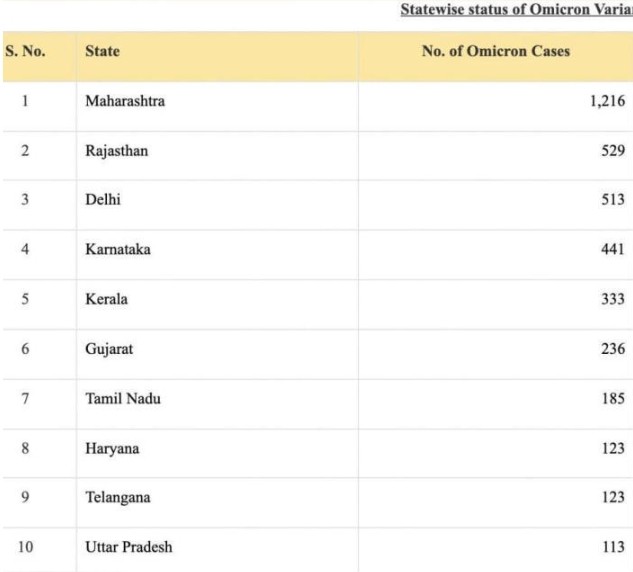Click Delhi's case count 513
Viewport: 633px width, 572px height.
coord(613,200)
